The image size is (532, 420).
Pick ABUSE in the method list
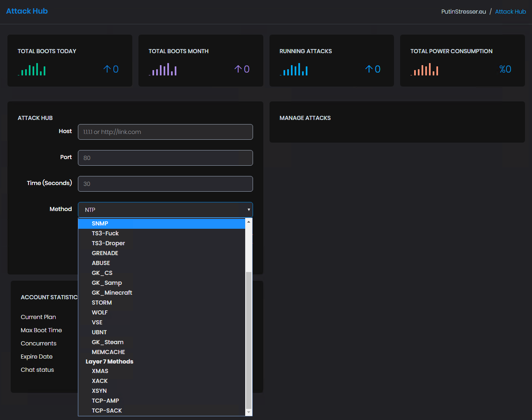(x=162, y=263)
